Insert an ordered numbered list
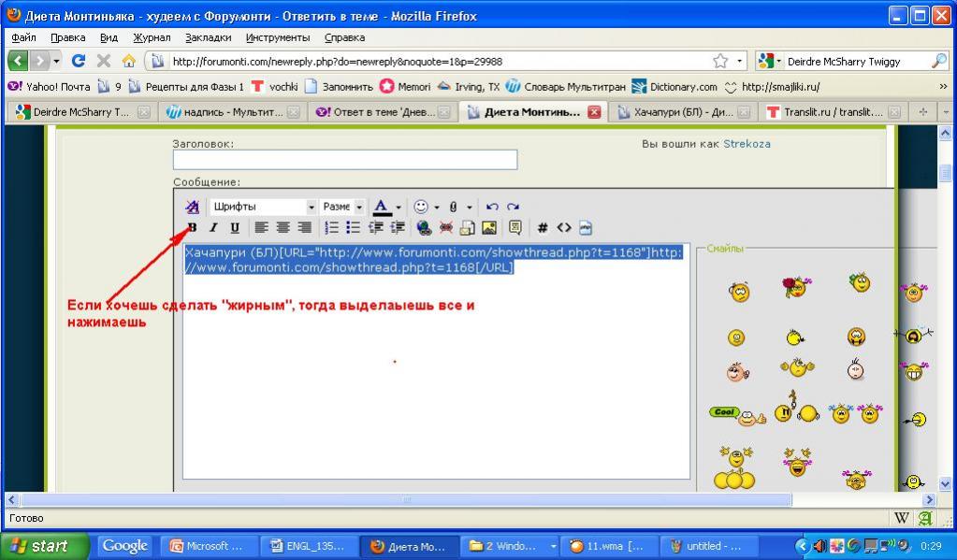957x560 pixels. click(x=331, y=227)
